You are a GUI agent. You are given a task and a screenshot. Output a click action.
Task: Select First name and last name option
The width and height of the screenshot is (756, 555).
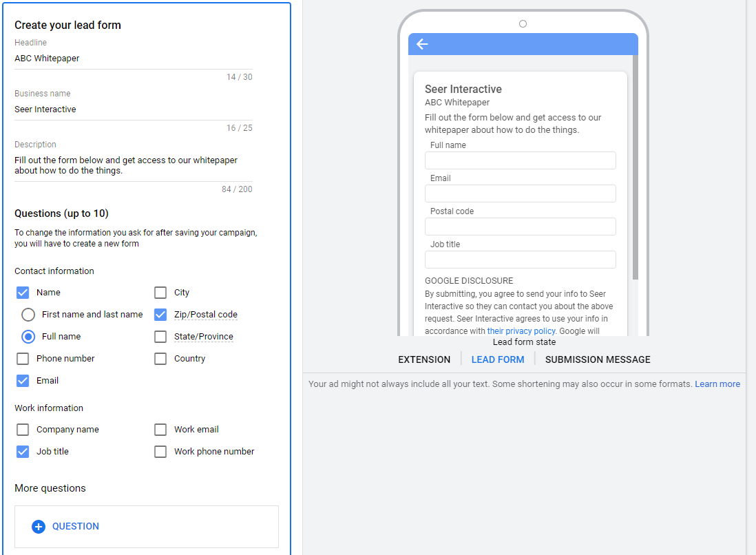[28, 315]
